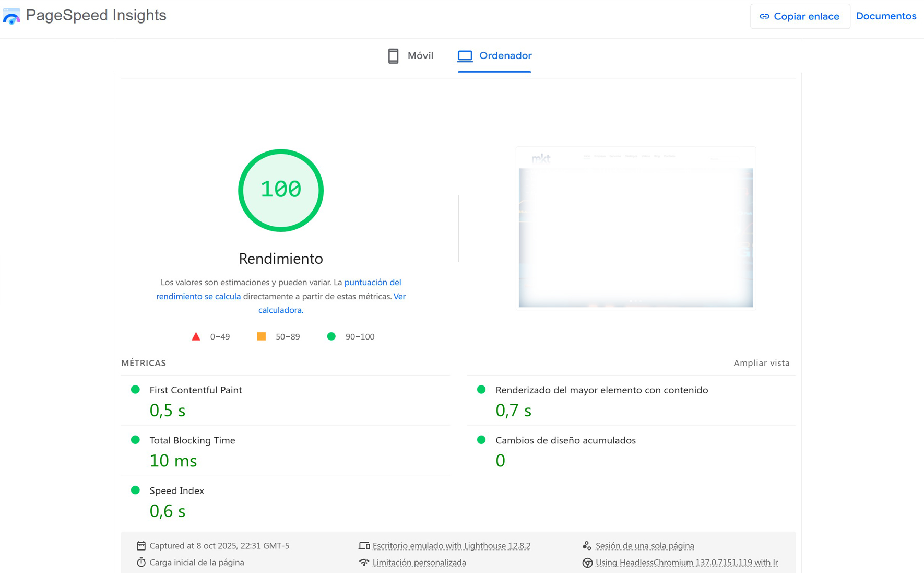
Task: Open Escritorio emulado with Lighthouse link
Action: point(451,546)
